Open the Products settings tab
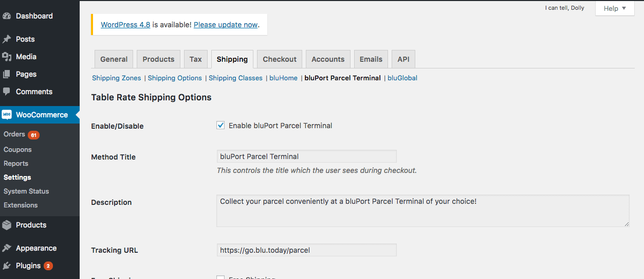The height and width of the screenshot is (279, 644). point(158,59)
